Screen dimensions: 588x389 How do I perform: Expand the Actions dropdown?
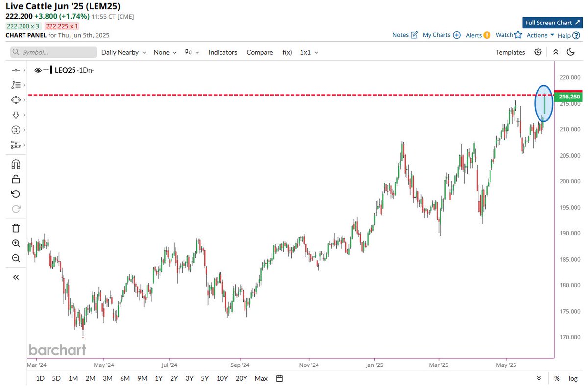540,35
